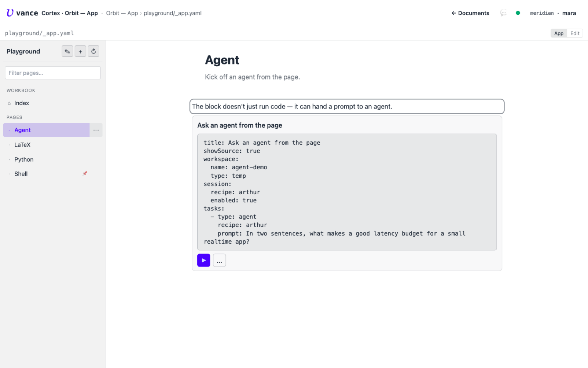This screenshot has height=368, width=588.
Task: Run the Ask an agent block
Action: coord(204,260)
